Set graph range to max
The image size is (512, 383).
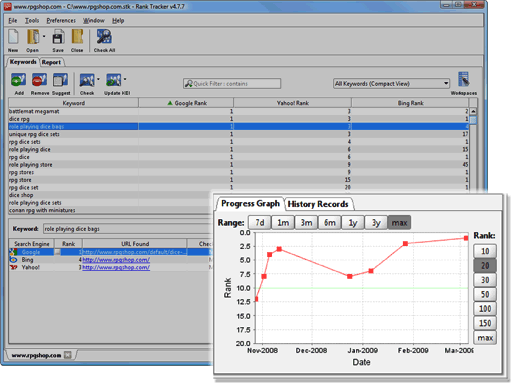(x=399, y=223)
